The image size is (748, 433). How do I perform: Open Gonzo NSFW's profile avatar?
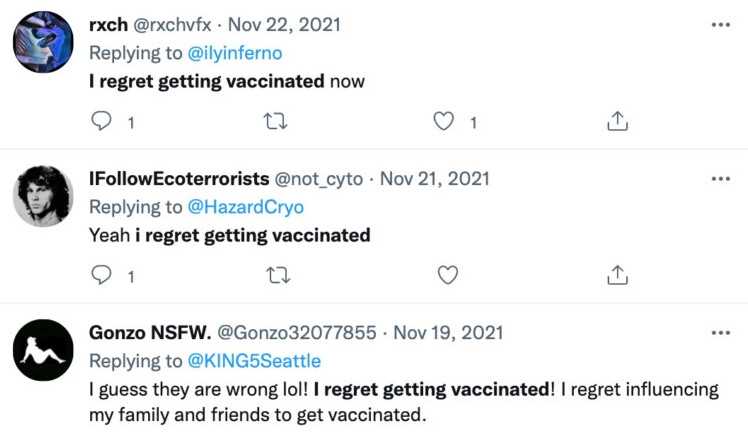[42, 349]
